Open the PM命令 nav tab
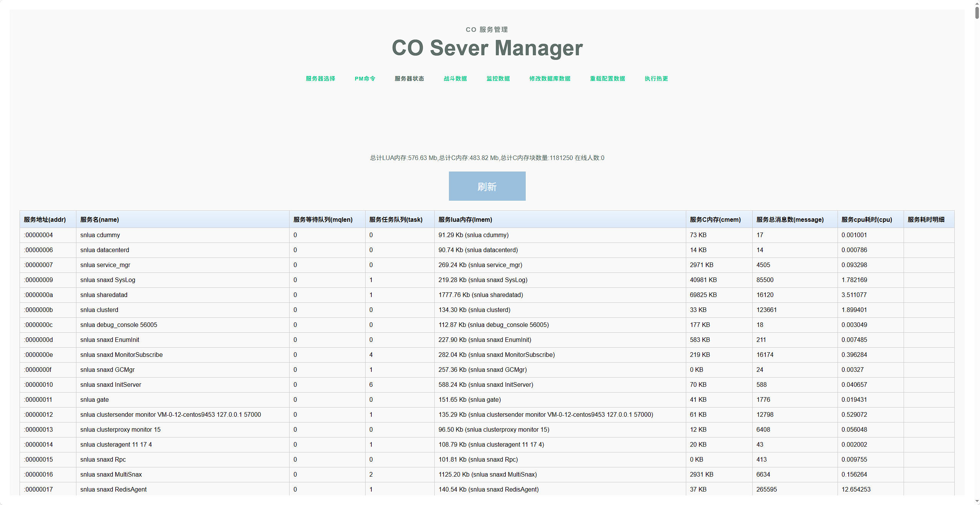Screen dimensions: 980x505 (x=365, y=79)
